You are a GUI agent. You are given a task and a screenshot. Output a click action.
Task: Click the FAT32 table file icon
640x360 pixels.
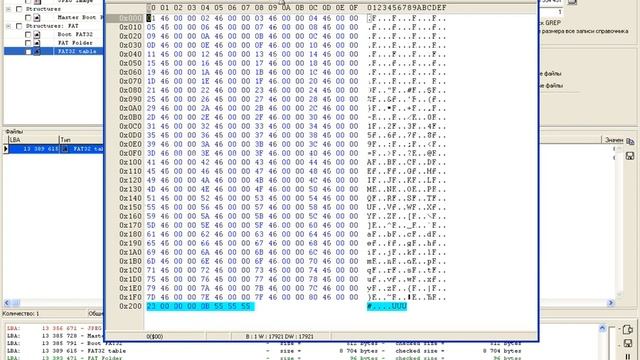point(37,51)
